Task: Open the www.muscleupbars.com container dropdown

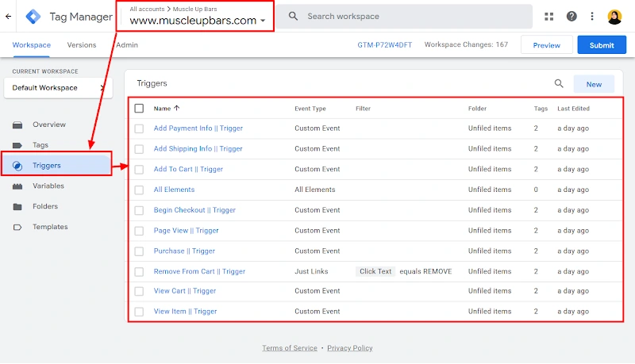Action: point(197,21)
